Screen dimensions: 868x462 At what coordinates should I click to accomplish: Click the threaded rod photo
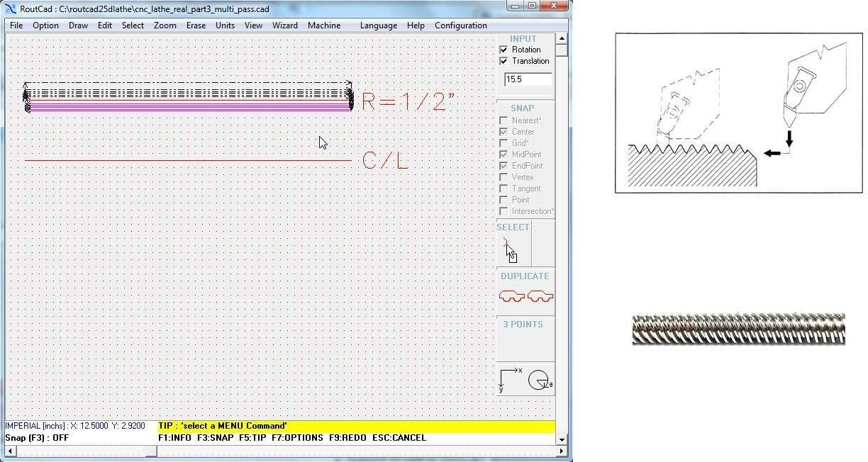point(738,329)
